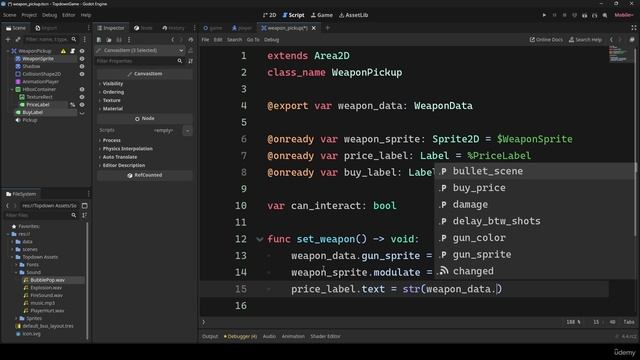
Task: Click the script editor previous location arrow
Action: pyautogui.click(x=611, y=40)
